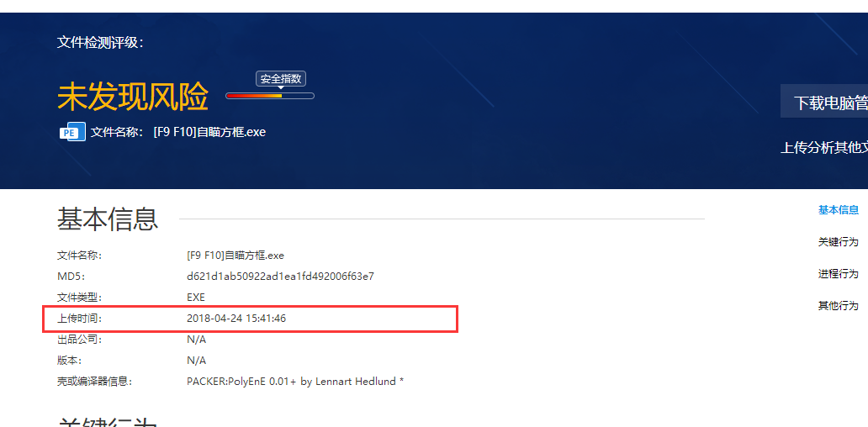Click the N/A value beside 出品公司
Screen dimensions: 868x427
(197, 339)
